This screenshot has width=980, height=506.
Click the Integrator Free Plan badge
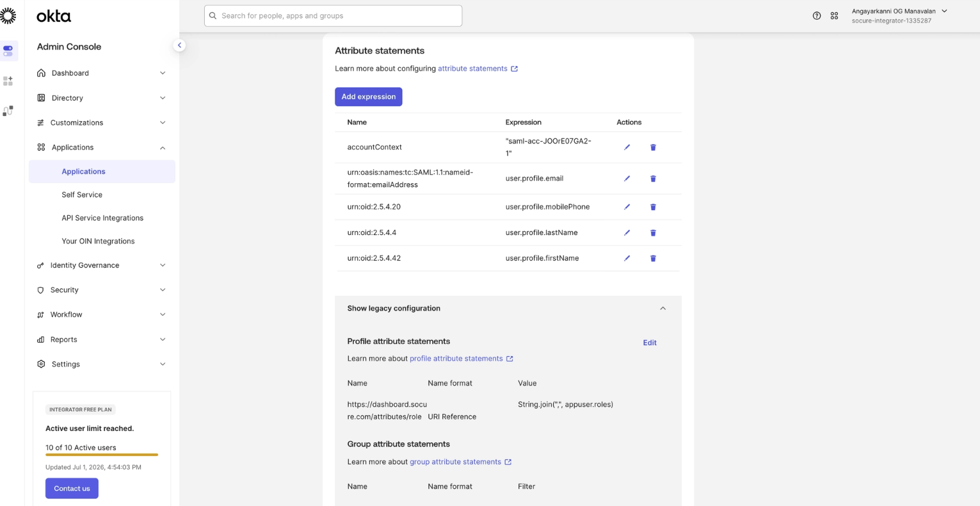point(81,409)
